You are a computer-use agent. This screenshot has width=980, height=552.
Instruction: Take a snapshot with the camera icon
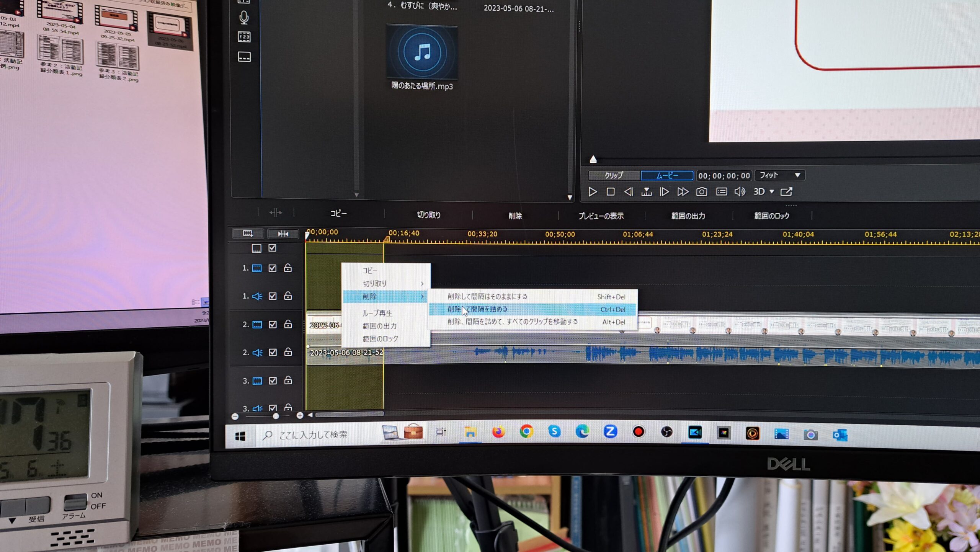click(x=702, y=191)
